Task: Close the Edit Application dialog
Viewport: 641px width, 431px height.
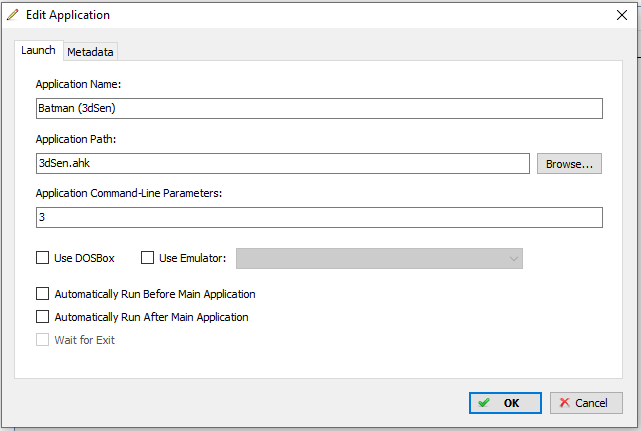Action: 622,15
